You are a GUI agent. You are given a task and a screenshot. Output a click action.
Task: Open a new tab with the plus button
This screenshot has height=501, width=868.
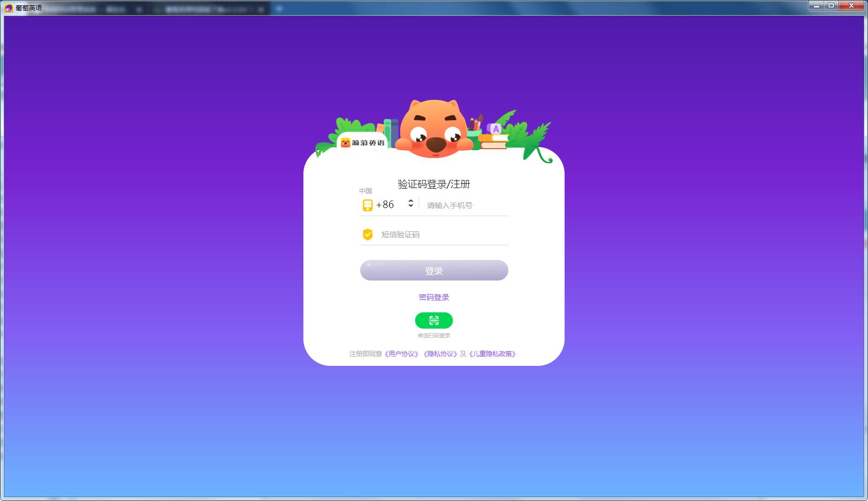coord(279,9)
